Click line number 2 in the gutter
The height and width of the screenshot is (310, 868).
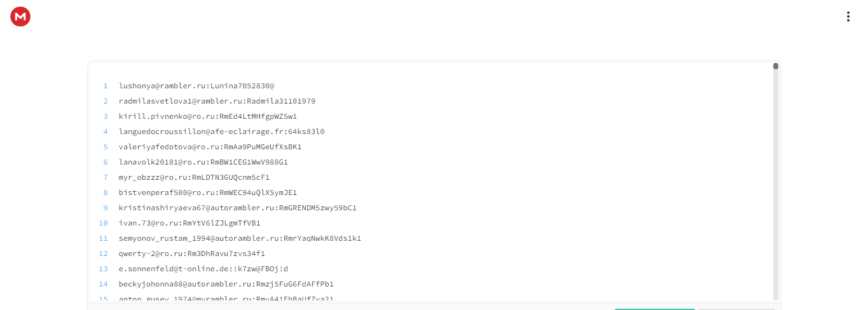(106, 101)
